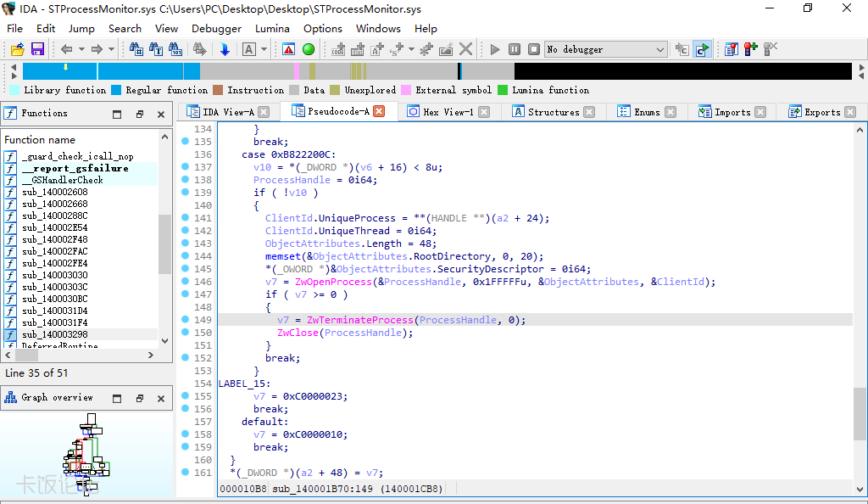Toggle breakpoint dot on line 149
The height and width of the screenshot is (504, 868).
click(x=186, y=320)
